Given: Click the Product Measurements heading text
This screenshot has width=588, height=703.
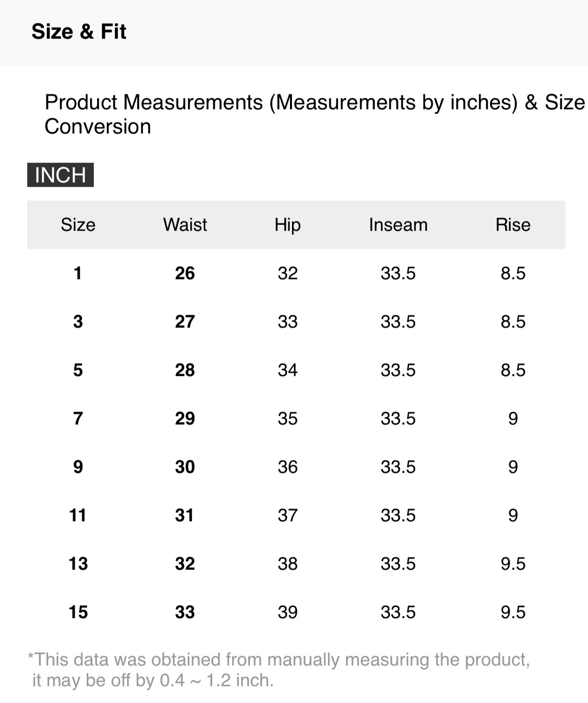Looking at the screenshot, I should pos(314,114).
